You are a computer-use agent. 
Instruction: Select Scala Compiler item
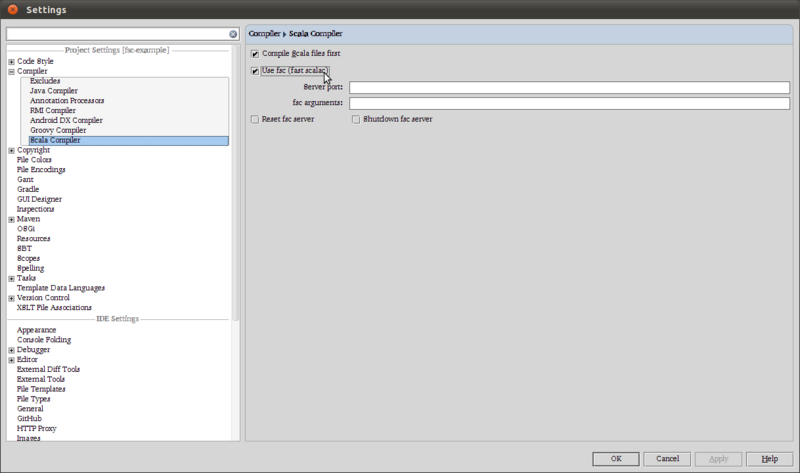click(129, 140)
